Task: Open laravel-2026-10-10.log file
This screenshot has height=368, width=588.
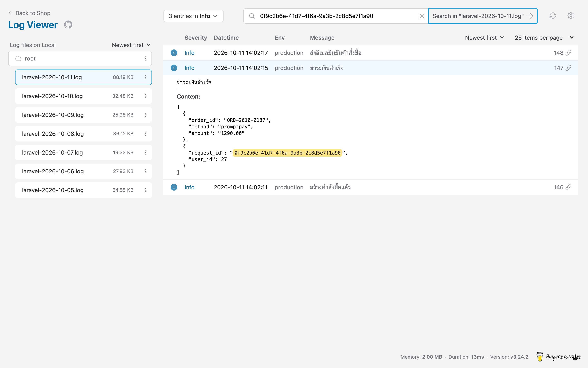Action: point(83,96)
